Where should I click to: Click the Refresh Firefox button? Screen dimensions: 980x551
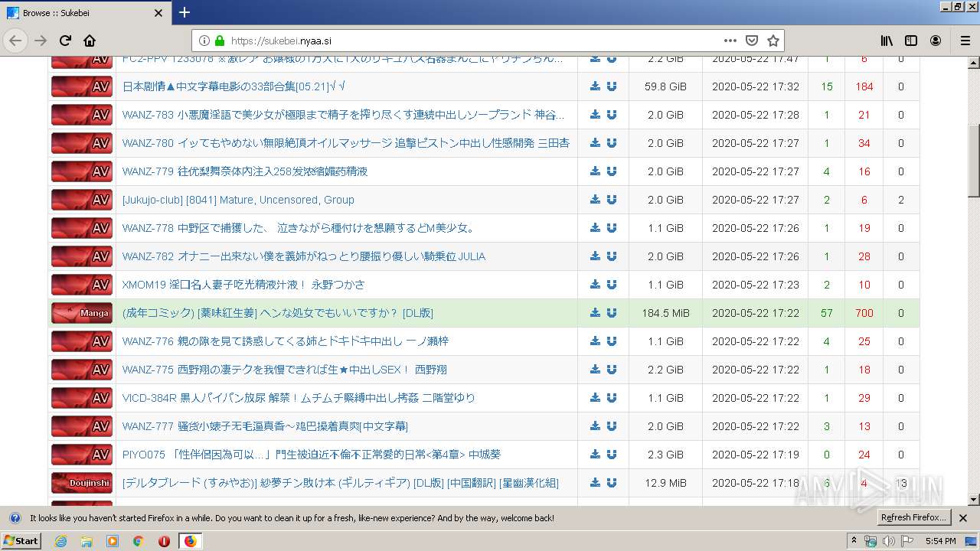[913, 518]
